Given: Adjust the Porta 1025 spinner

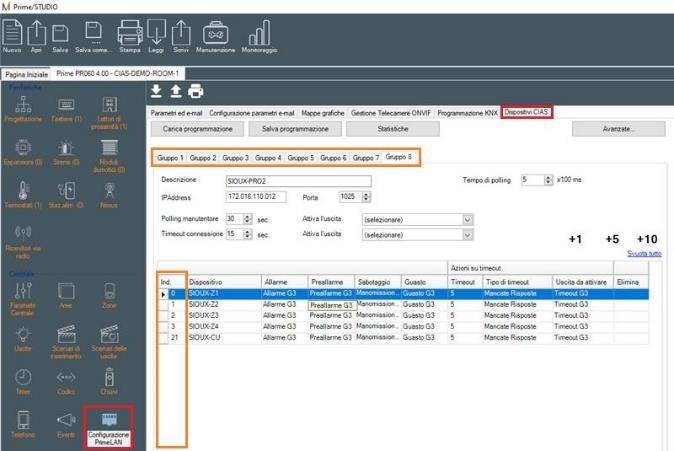Looking at the screenshot, I should point(366,197).
